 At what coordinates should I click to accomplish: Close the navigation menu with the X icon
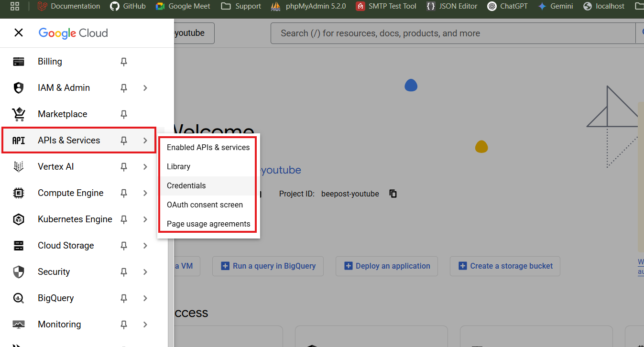point(19,33)
